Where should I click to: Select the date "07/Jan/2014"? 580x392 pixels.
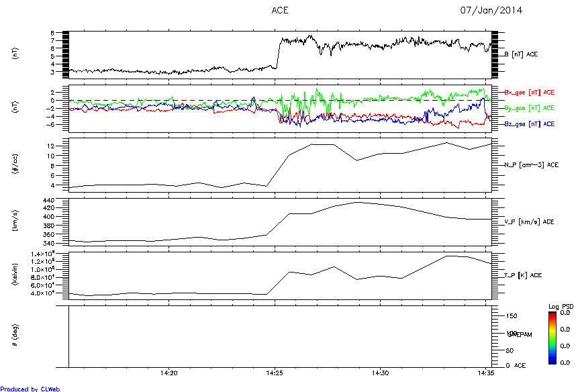click(491, 10)
